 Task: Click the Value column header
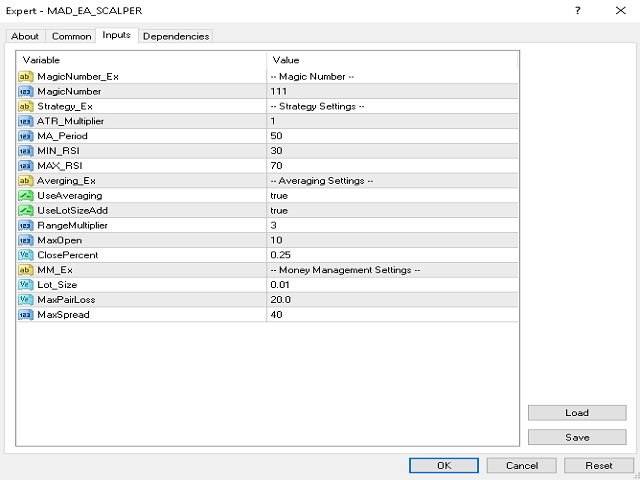[x=392, y=60]
